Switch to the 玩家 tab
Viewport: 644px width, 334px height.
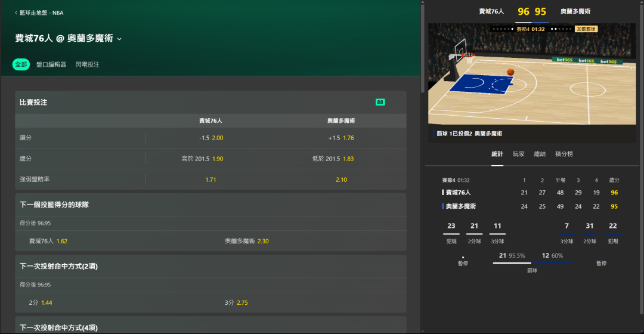(518, 154)
